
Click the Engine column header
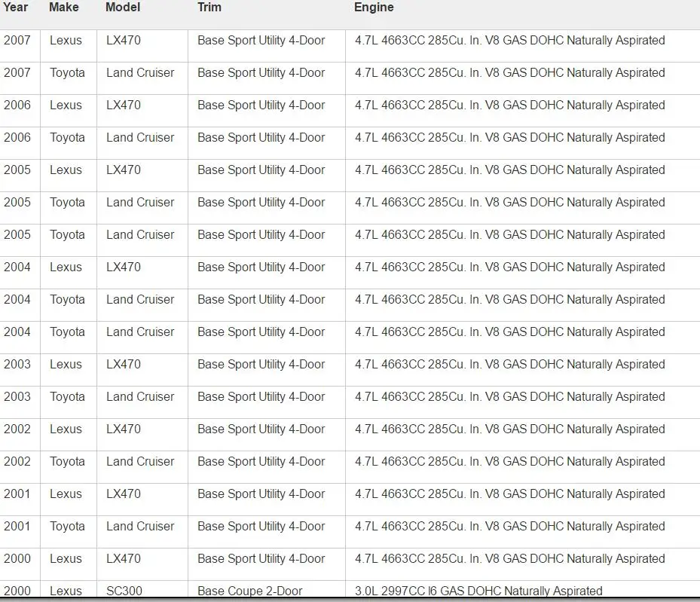[x=374, y=8]
